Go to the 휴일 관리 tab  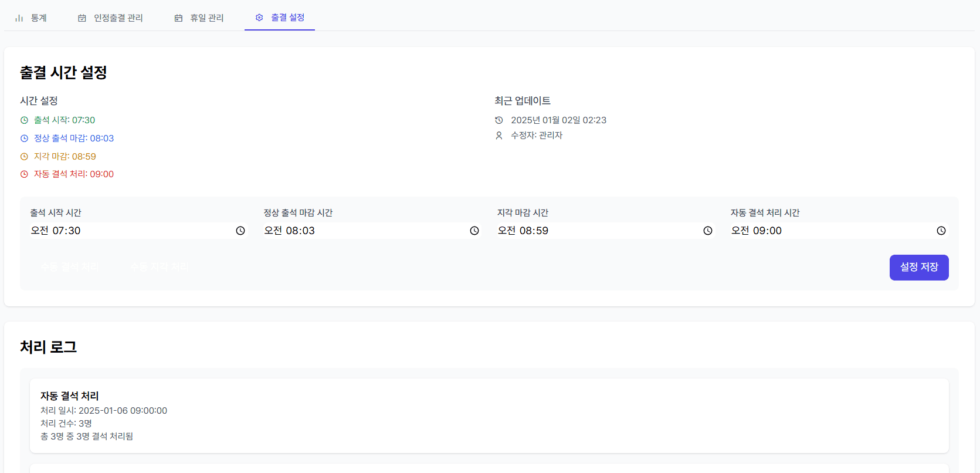(x=199, y=18)
